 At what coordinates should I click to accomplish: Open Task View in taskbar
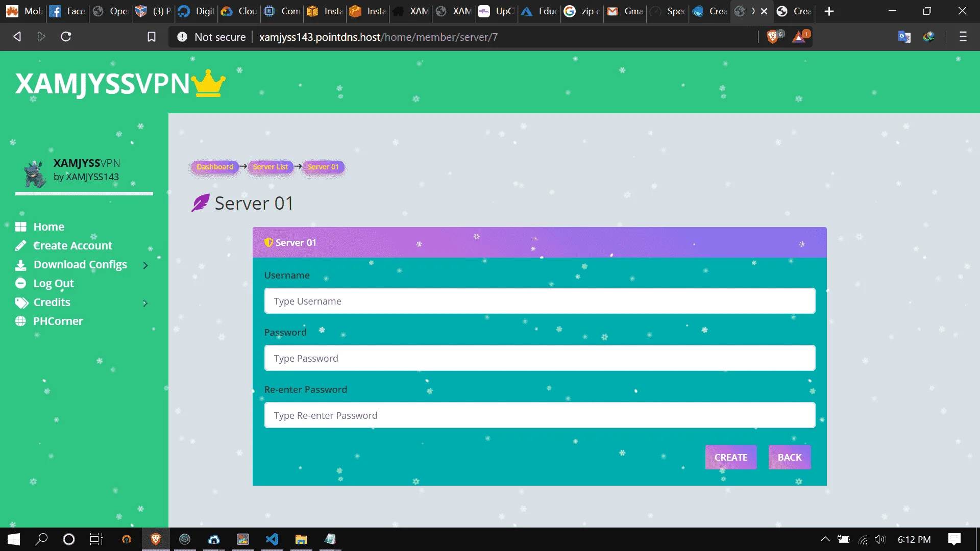(x=96, y=539)
